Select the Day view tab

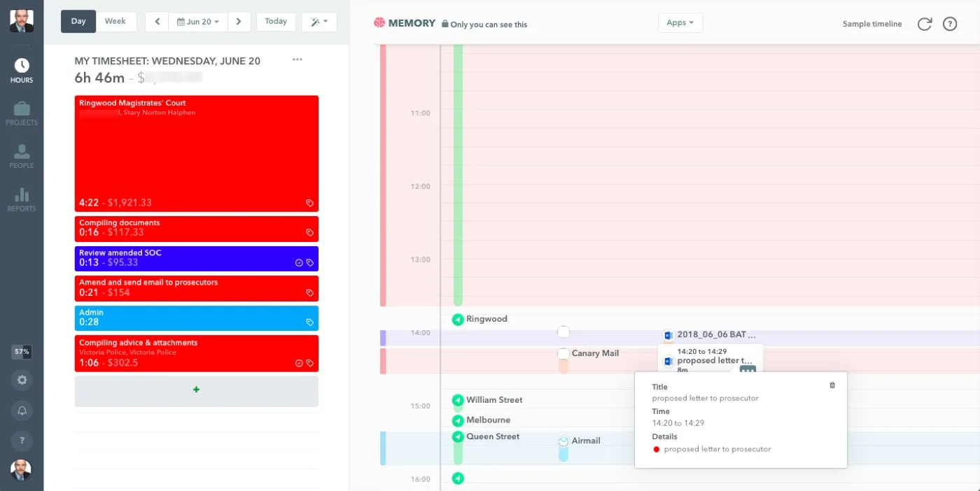78,22
